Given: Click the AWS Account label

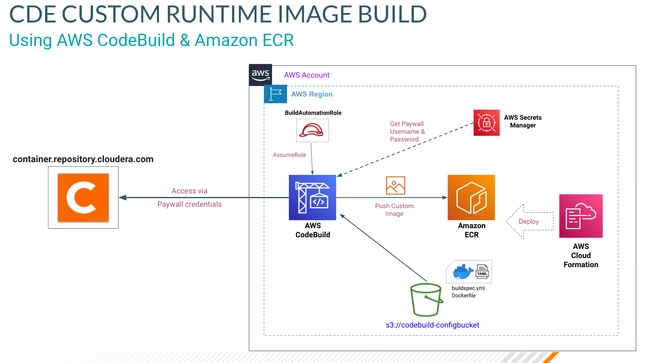Looking at the screenshot, I should click(x=306, y=75).
